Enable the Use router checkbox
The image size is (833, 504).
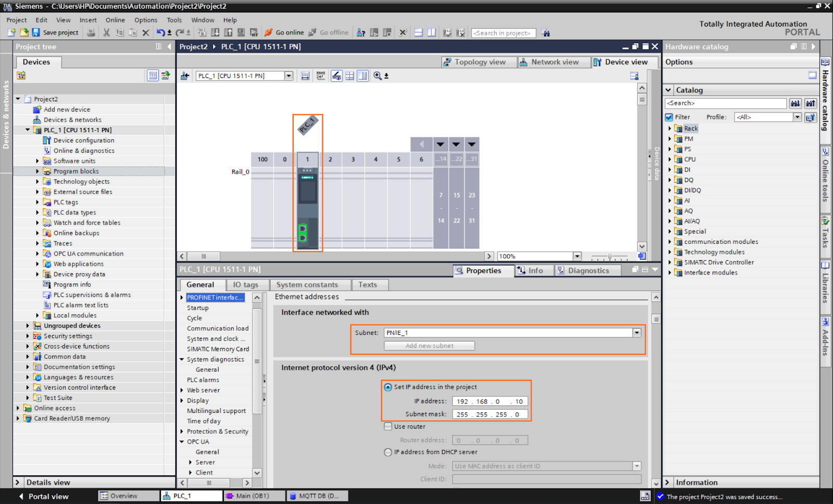click(x=388, y=427)
